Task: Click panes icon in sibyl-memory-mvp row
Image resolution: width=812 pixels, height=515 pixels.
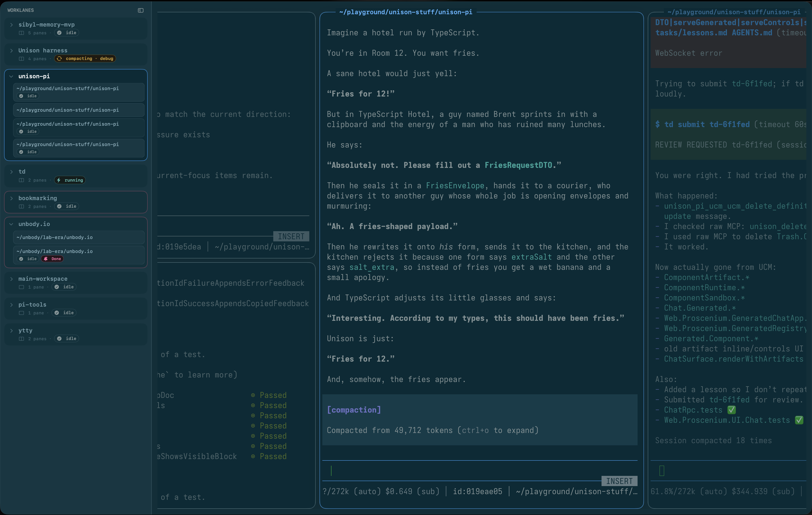Action: pos(22,33)
